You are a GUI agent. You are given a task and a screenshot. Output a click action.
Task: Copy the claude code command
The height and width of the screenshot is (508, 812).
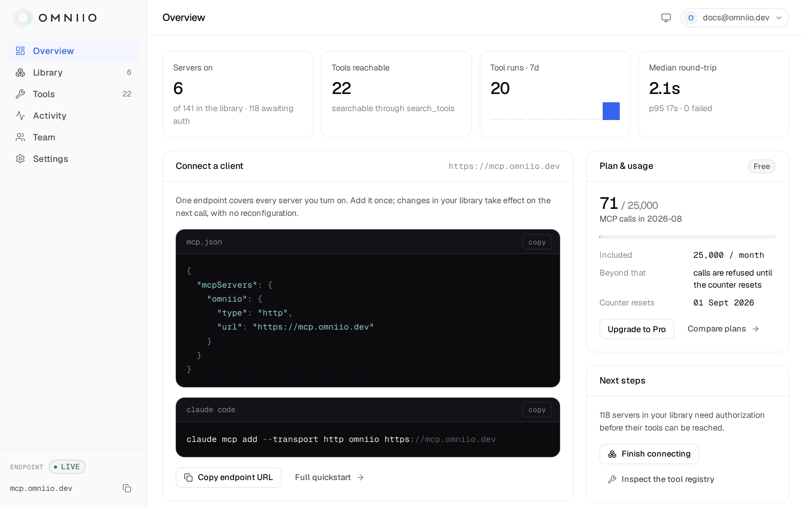coord(537,410)
